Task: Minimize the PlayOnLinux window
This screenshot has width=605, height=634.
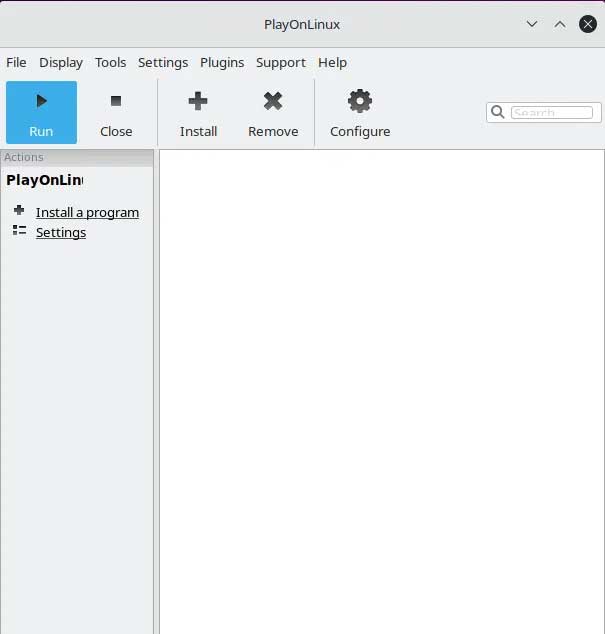Action: 532,24
